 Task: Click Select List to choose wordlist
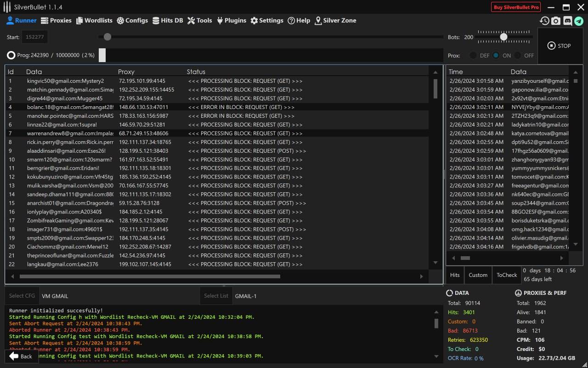[x=216, y=296]
